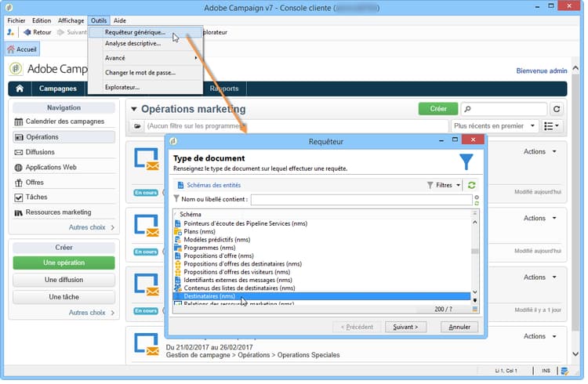Click the Accueil tab
The width and height of the screenshot is (588, 384).
[x=22, y=49]
